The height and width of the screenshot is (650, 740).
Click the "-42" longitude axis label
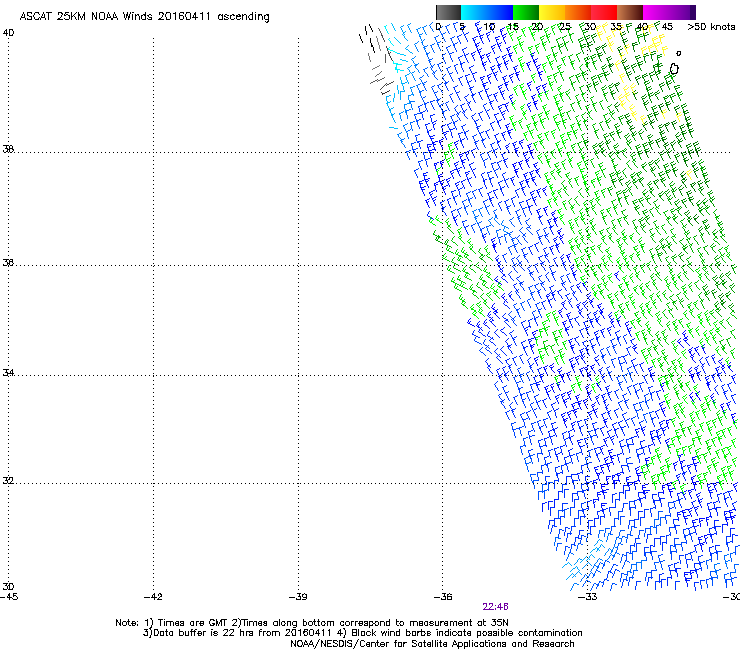153,597
